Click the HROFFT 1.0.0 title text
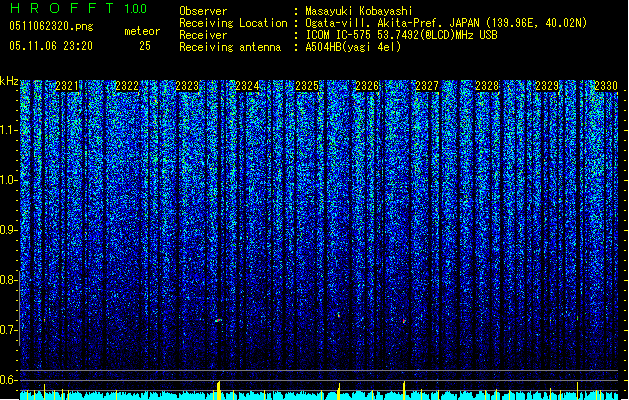Screen dimensions: 629x400 (x=79, y=8)
